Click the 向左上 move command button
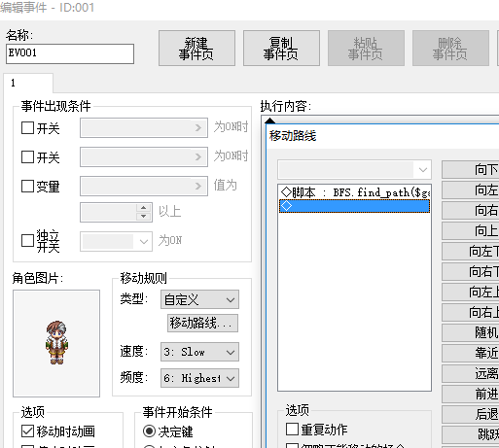The width and height of the screenshot is (499, 448). tap(471, 293)
